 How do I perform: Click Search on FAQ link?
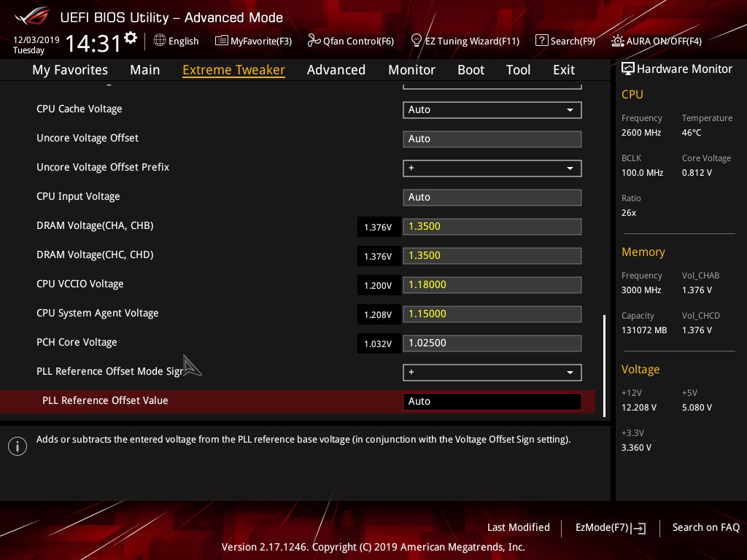click(705, 527)
